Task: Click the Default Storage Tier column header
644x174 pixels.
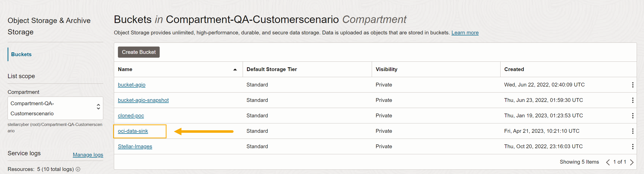Action: tap(272, 69)
